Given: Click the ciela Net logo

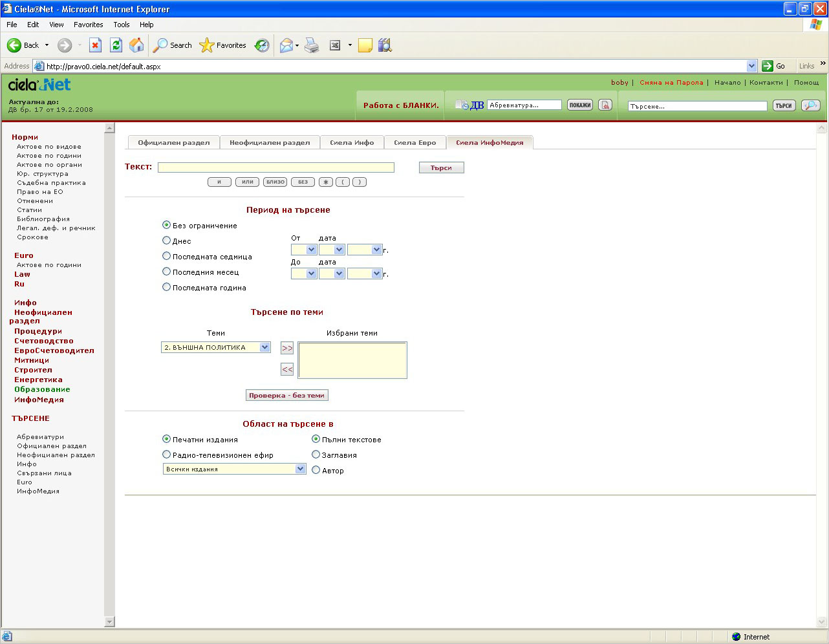Looking at the screenshot, I should pyautogui.click(x=39, y=85).
